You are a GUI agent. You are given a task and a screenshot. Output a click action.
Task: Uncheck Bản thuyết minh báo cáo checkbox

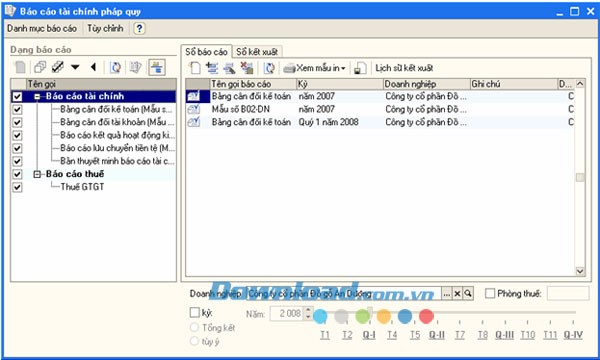coord(17,161)
